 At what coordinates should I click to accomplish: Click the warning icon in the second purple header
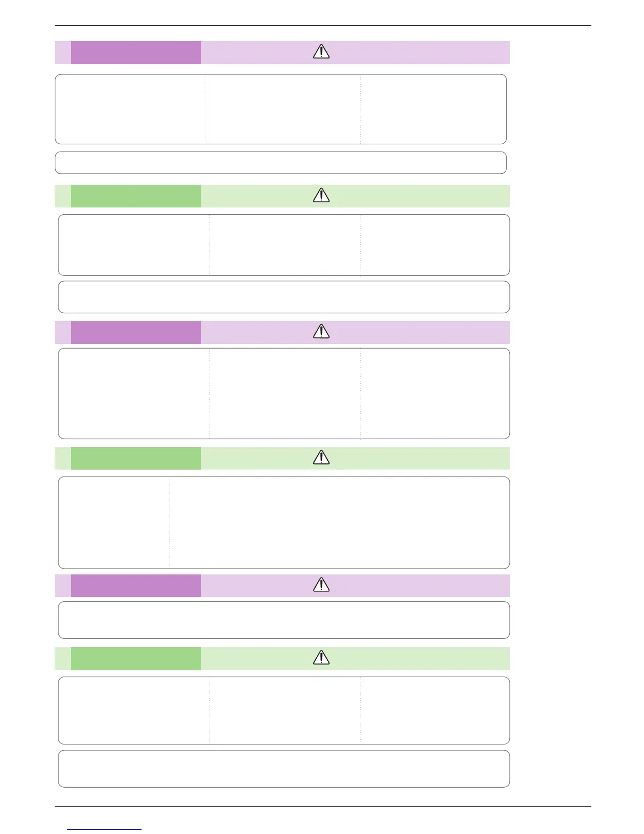pos(321,331)
